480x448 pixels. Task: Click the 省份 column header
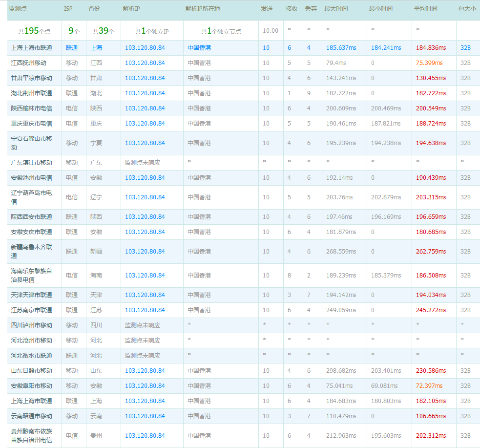pyautogui.click(x=94, y=9)
